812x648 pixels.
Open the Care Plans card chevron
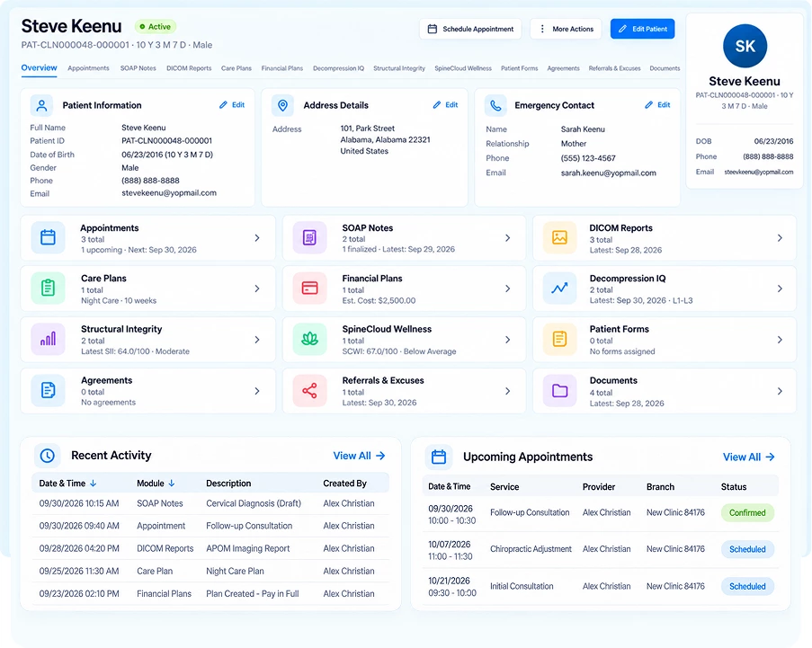(257, 288)
